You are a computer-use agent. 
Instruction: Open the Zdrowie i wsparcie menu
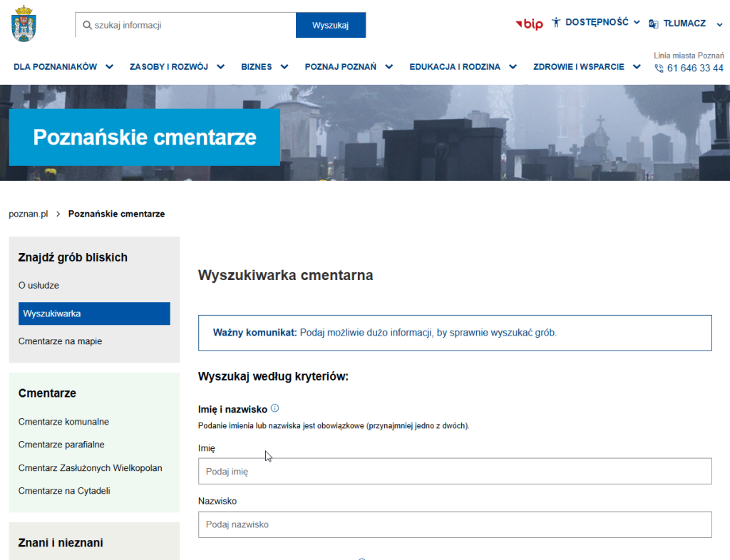(x=579, y=67)
